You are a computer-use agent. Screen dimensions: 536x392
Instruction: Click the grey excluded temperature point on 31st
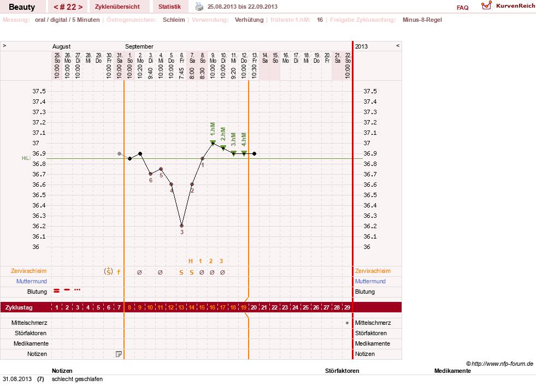(x=119, y=153)
